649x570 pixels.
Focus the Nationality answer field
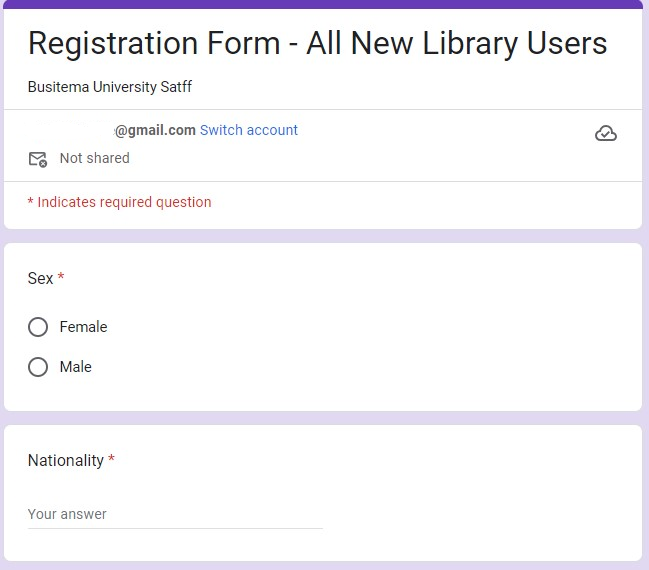[x=175, y=515]
